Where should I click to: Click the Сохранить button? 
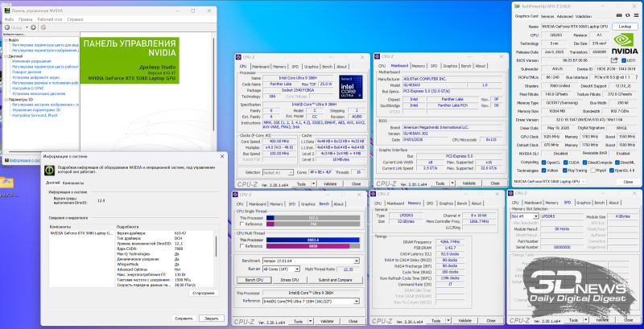tap(184, 319)
